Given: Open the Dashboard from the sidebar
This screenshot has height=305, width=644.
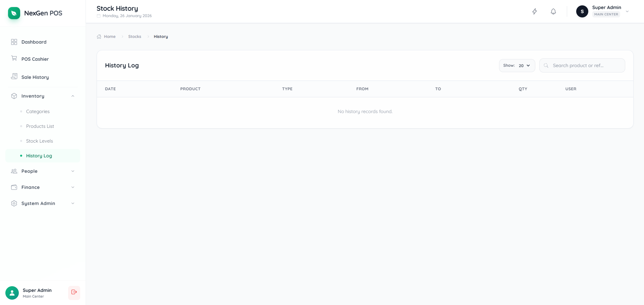Looking at the screenshot, I should tap(34, 42).
